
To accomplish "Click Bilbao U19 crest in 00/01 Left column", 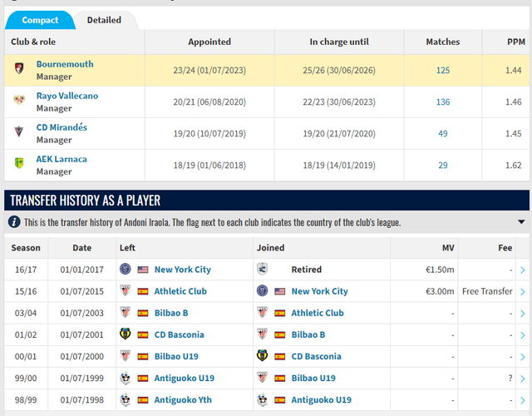I will tap(126, 356).
